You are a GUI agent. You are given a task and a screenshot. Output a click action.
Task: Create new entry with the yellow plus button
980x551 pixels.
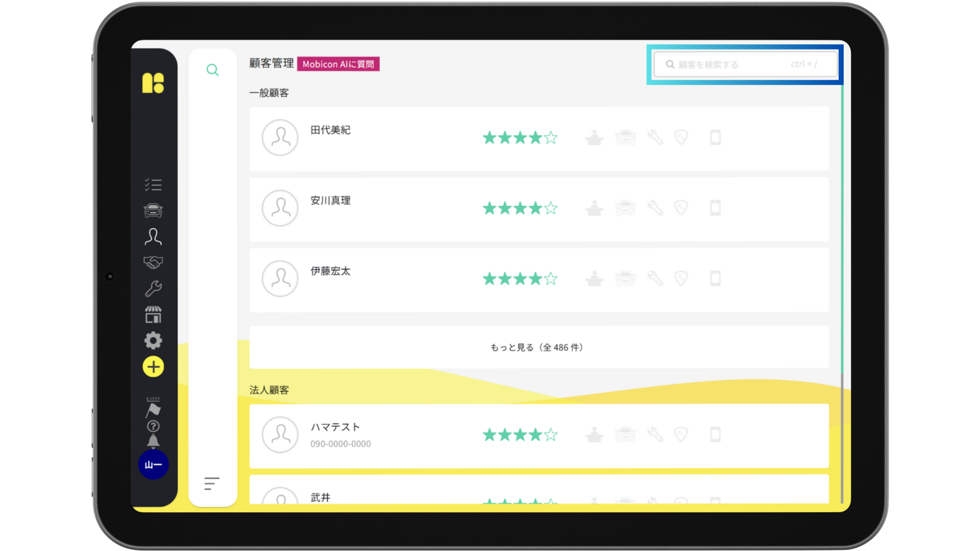[x=153, y=366]
